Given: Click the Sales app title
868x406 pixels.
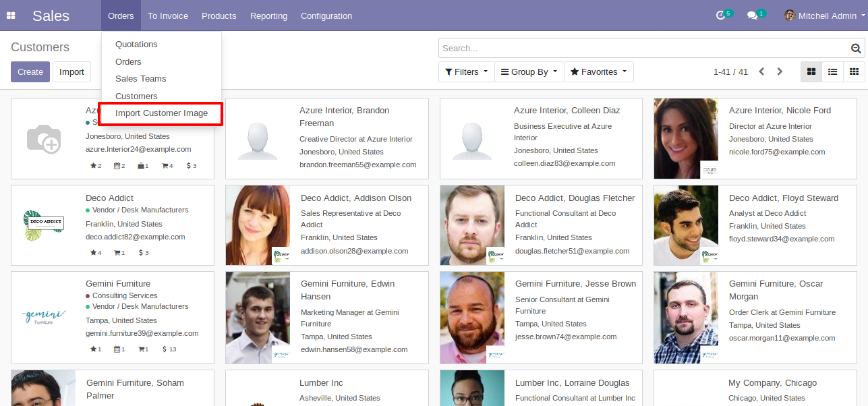Looking at the screenshot, I should pos(51,16).
